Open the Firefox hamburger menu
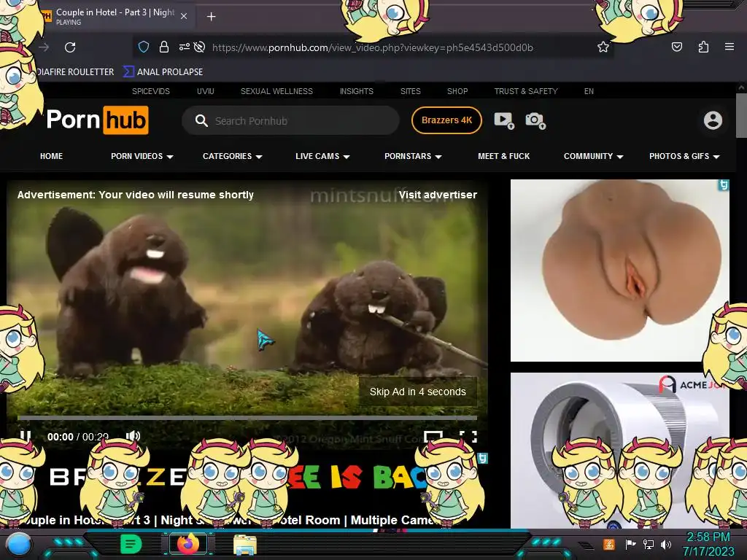Screen dimensions: 747x560 (729, 47)
